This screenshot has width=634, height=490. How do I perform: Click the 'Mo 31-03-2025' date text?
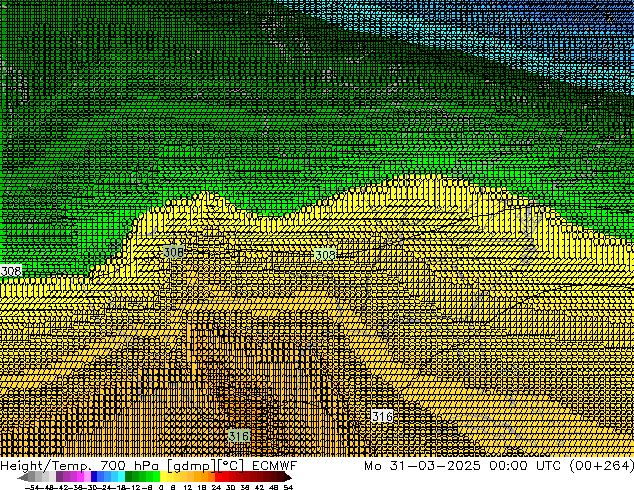click(x=422, y=466)
